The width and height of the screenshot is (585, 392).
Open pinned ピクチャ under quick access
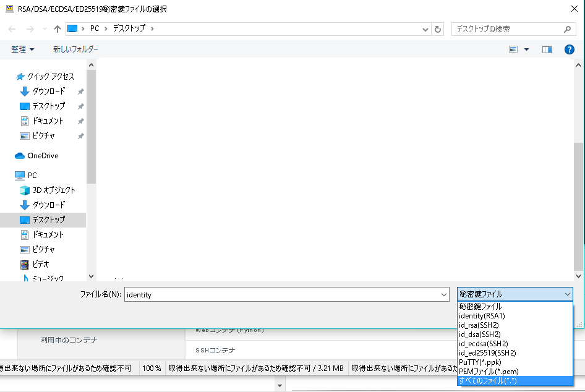38,136
